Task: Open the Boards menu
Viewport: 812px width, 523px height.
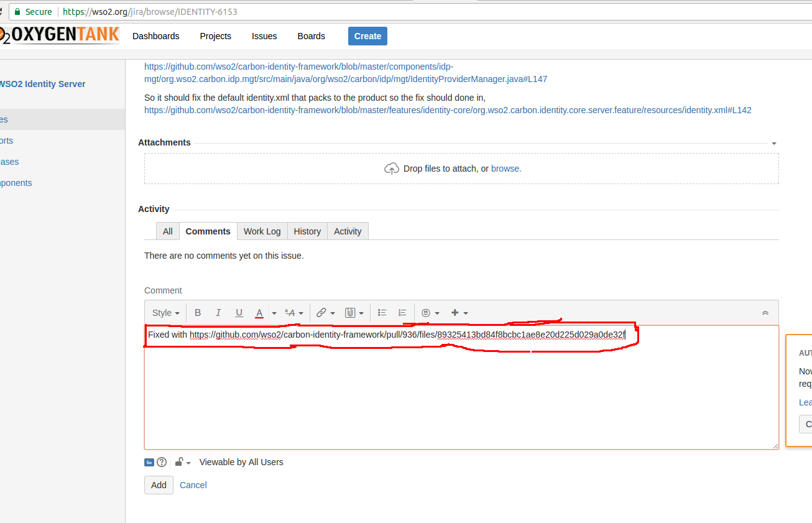Action: (x=311, y=36)
